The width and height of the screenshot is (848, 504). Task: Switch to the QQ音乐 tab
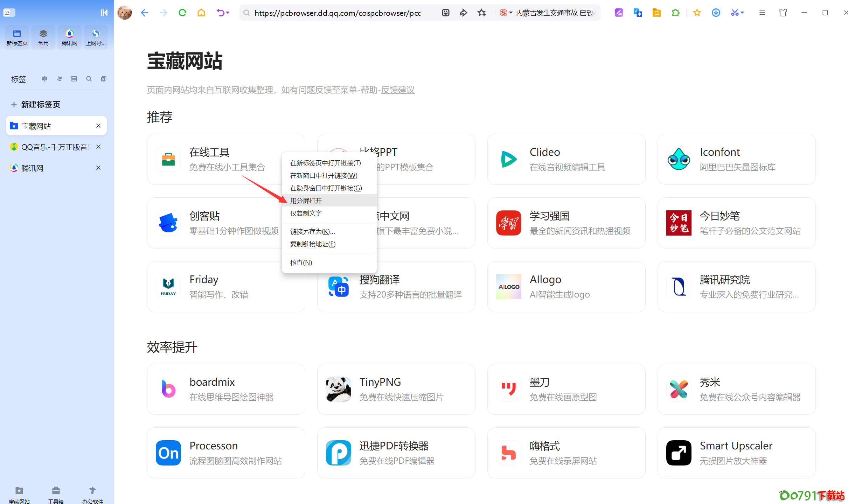point(53,147)
